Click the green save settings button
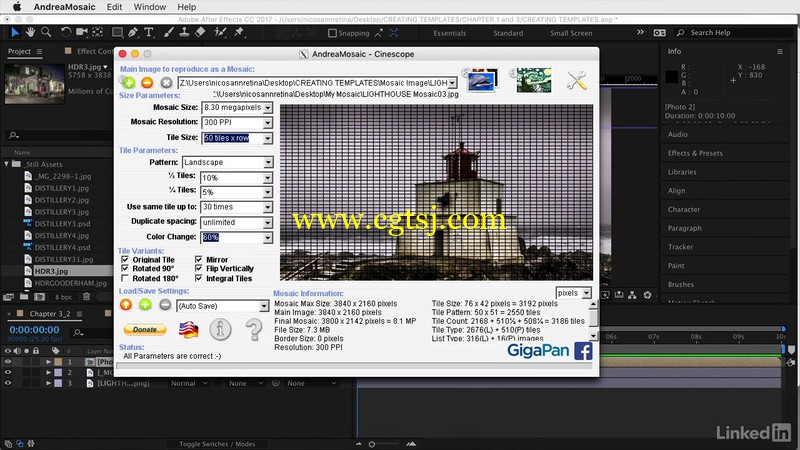The image size is (800, 450). click(145, 305)
